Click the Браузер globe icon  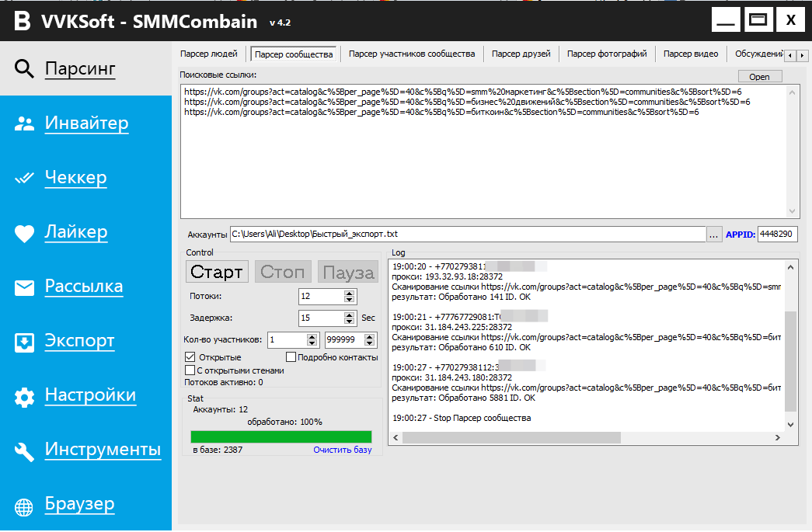(x=24, y=506)
